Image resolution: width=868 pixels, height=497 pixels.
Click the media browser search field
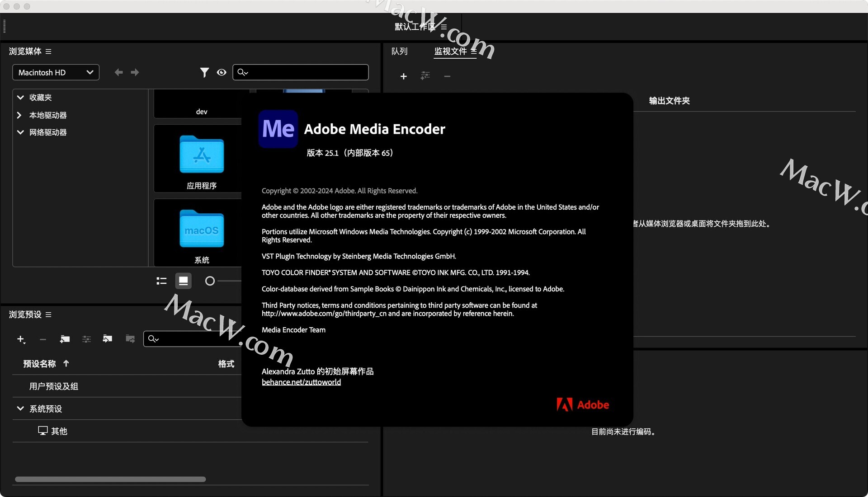tap(301, 72)
